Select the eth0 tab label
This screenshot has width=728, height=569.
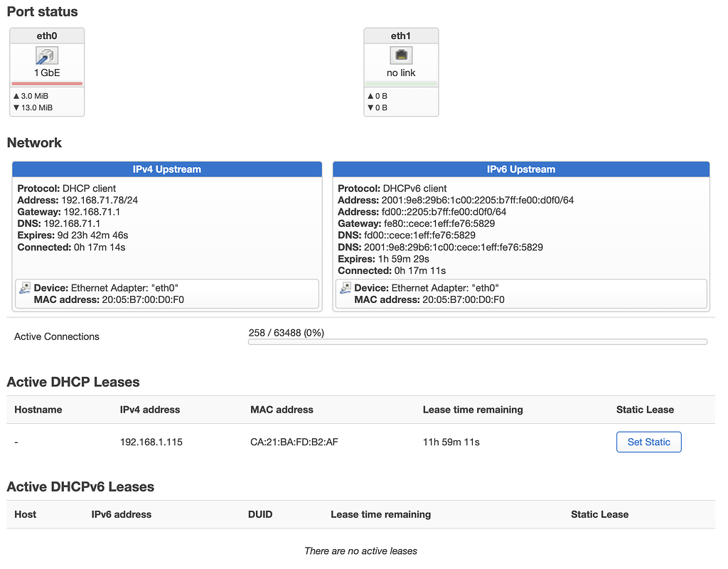pyautogui.click(x=46, y=35)
